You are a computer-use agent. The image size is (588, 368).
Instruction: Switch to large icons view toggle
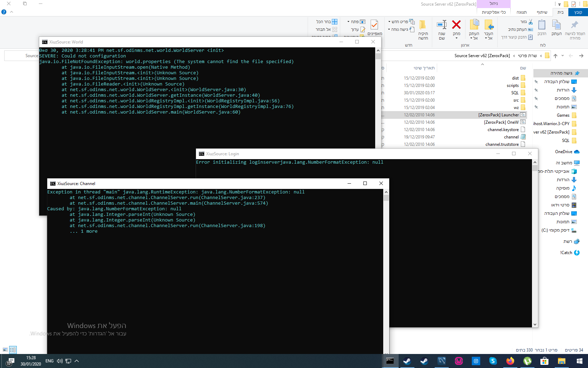pyautogui.click(x=5, y=349)
